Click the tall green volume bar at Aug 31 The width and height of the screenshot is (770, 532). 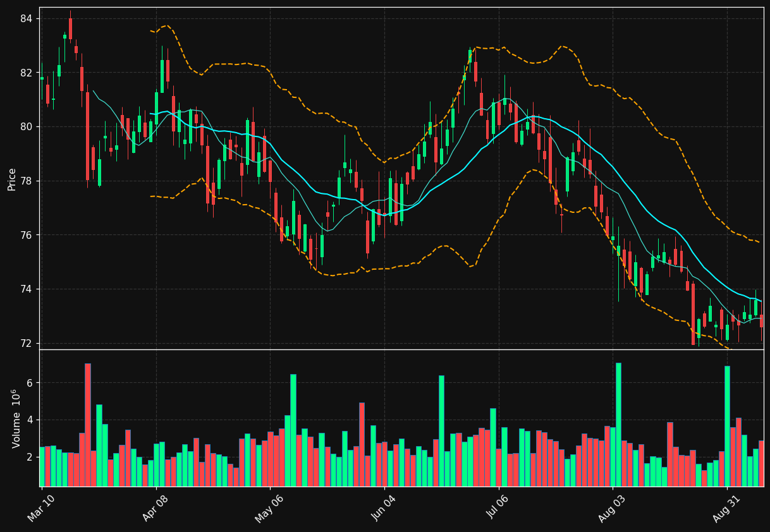727,426
